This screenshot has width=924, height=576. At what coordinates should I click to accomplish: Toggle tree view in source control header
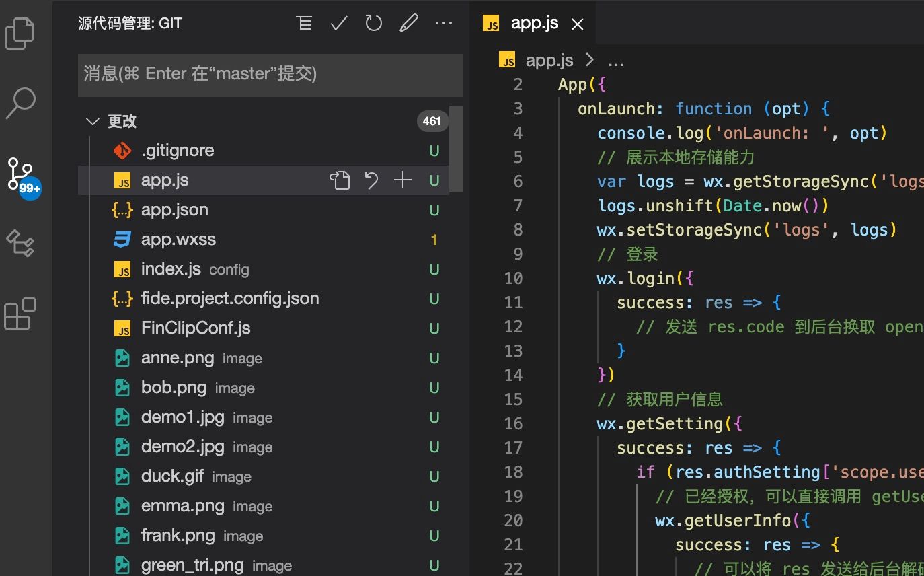304,24
